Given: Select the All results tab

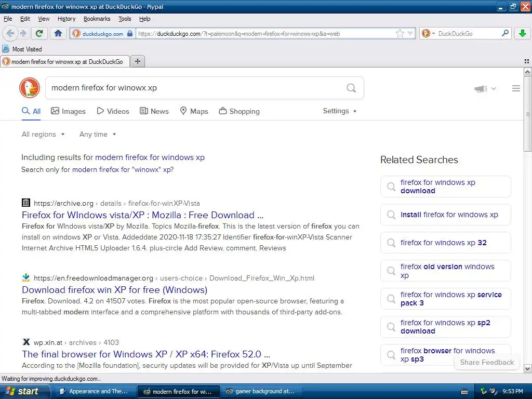Looking at the screenshot, I should [31, 111].
